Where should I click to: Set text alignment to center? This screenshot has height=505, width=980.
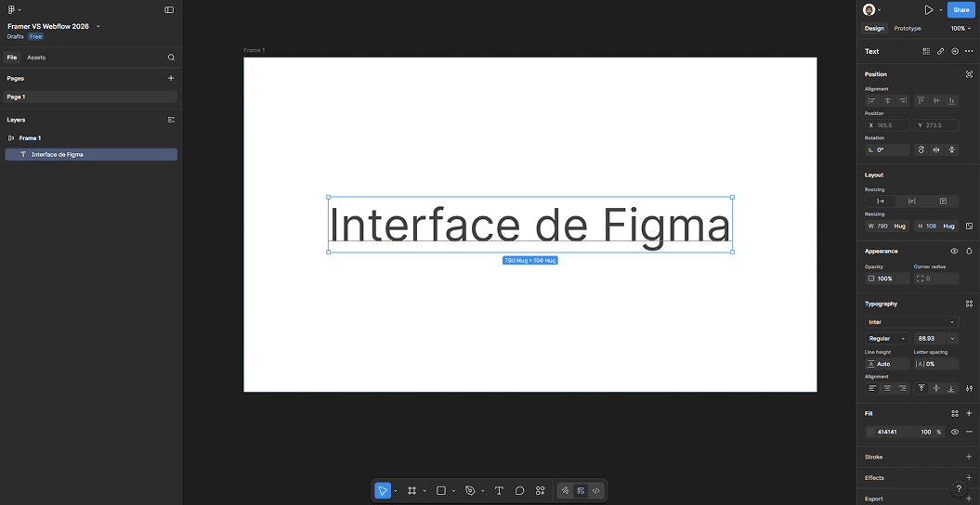tap(887, 388)
